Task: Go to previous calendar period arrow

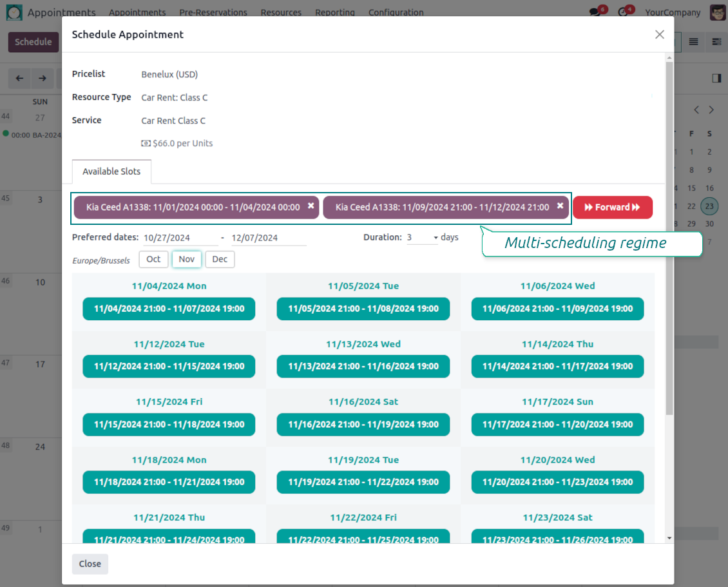Action: [20, 78]
